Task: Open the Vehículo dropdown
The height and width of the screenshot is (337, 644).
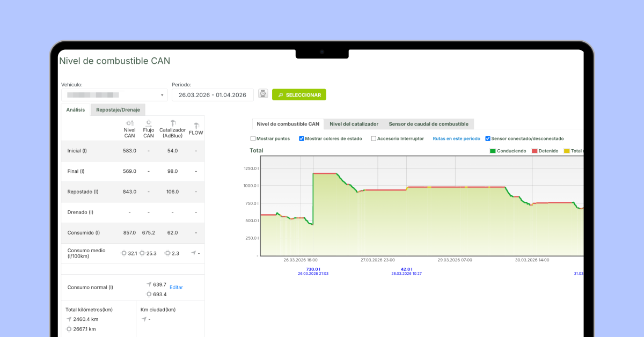Action: click(114, 95)
